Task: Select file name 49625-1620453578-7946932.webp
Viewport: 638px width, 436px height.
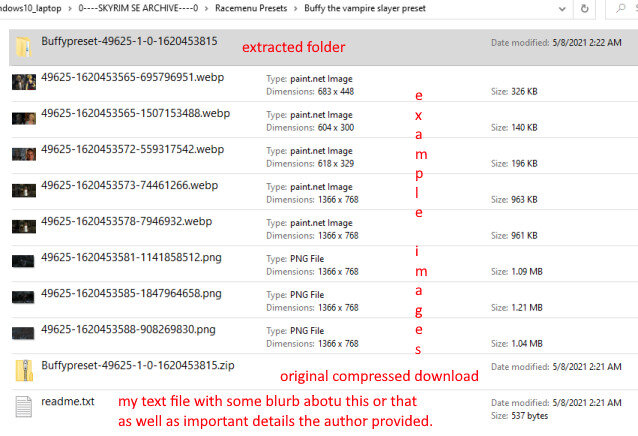Action: (127, 222)
